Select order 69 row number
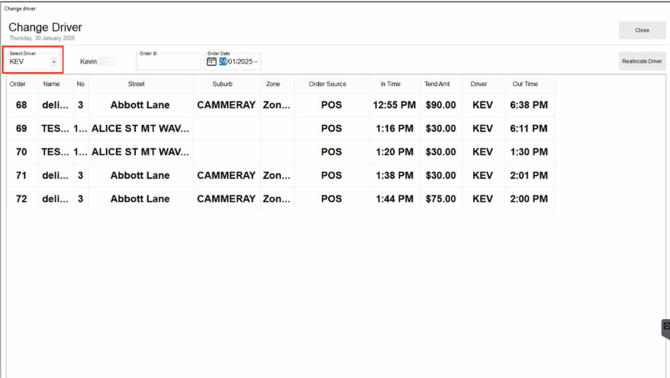 point(21,129)
